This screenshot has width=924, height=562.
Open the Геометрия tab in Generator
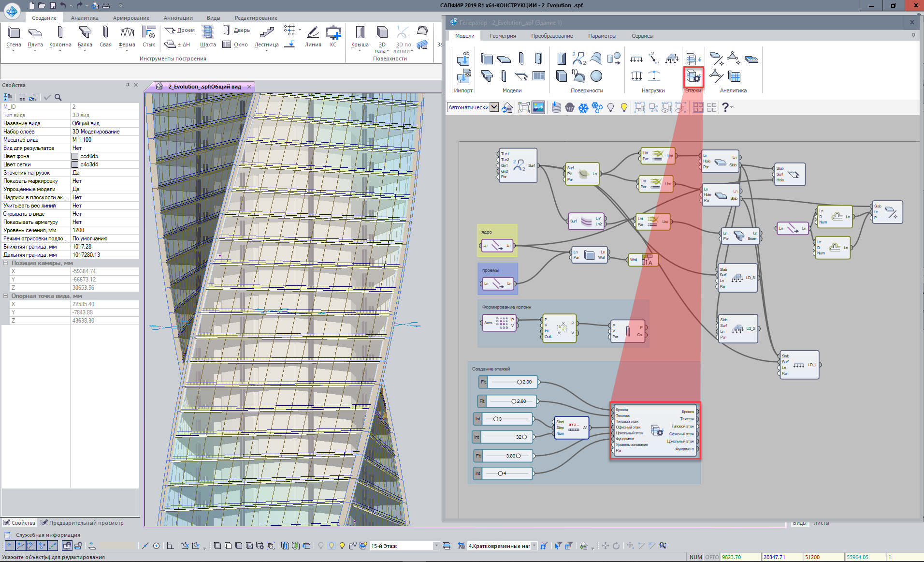click(503, 36)
